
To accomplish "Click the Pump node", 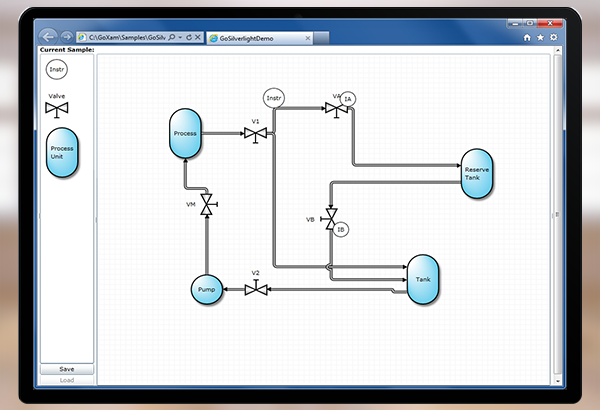I will pyautogui.click(x=205, y=290).
